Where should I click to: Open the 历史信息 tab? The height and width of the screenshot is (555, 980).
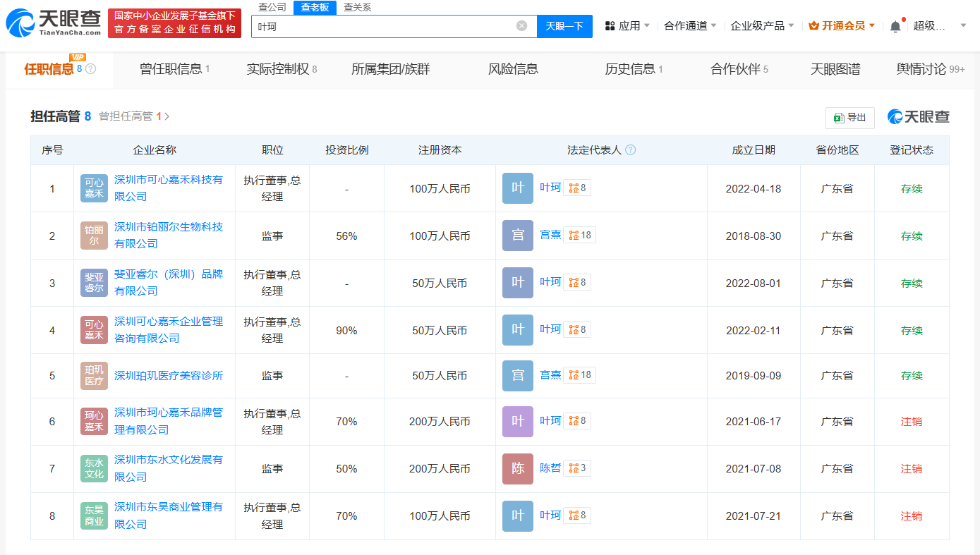click(634, 69)
